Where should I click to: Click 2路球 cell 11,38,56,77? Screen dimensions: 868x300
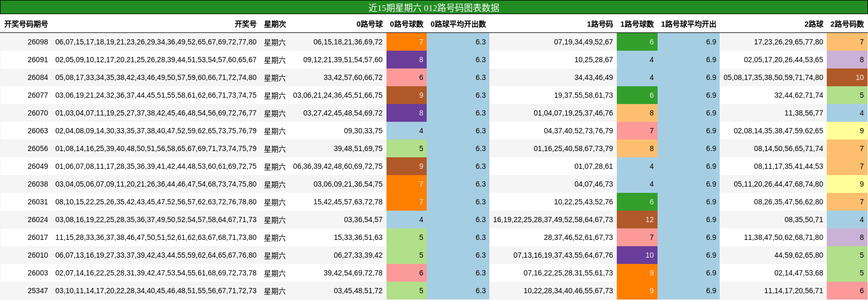pos(804,113)
